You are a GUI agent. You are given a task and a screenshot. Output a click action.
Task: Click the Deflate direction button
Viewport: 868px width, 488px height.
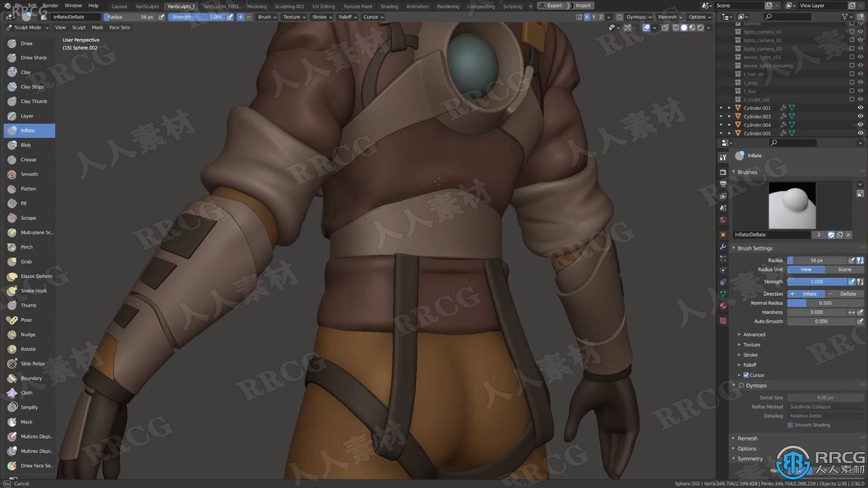click(844, 294)
